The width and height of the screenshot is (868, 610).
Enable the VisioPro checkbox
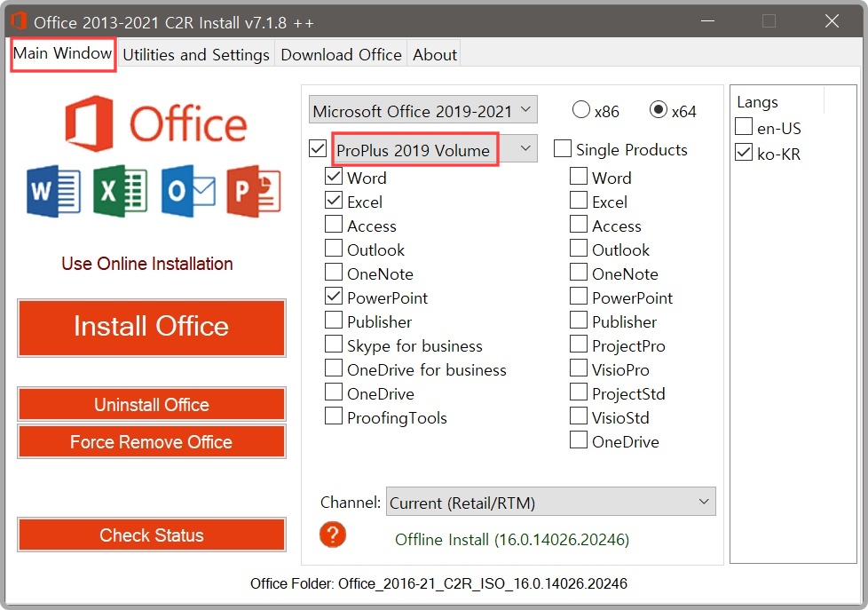coord(579,368)
